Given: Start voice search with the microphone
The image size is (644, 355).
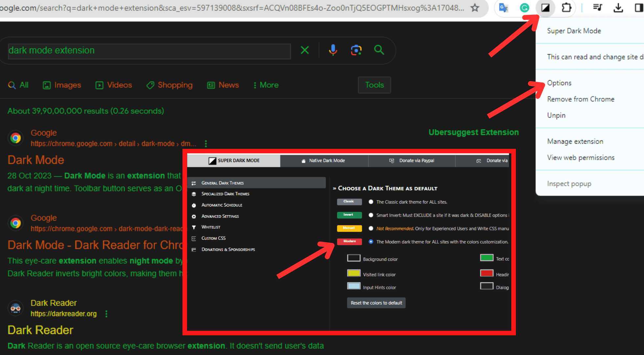Looking at the screenshot, I should (x=333, y=50).
